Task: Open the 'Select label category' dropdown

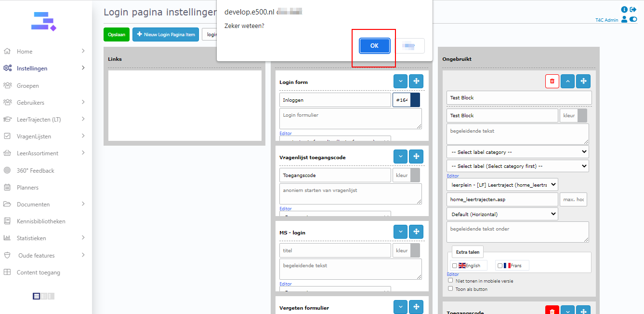Action: pyautogui.click(x=517, y=152)
